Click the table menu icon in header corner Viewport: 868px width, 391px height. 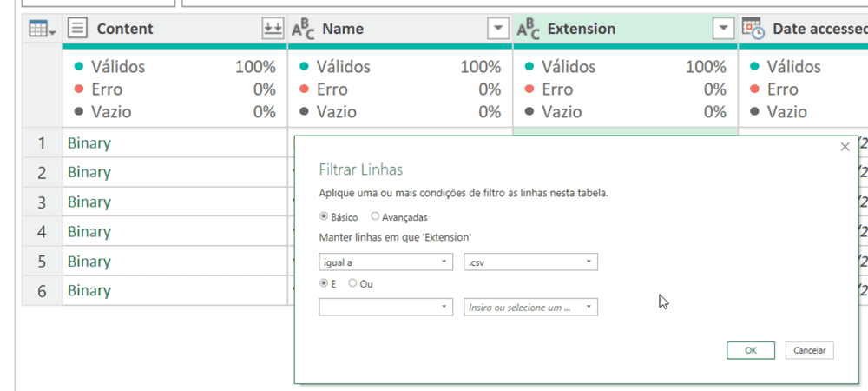click(x=42, y=29)
